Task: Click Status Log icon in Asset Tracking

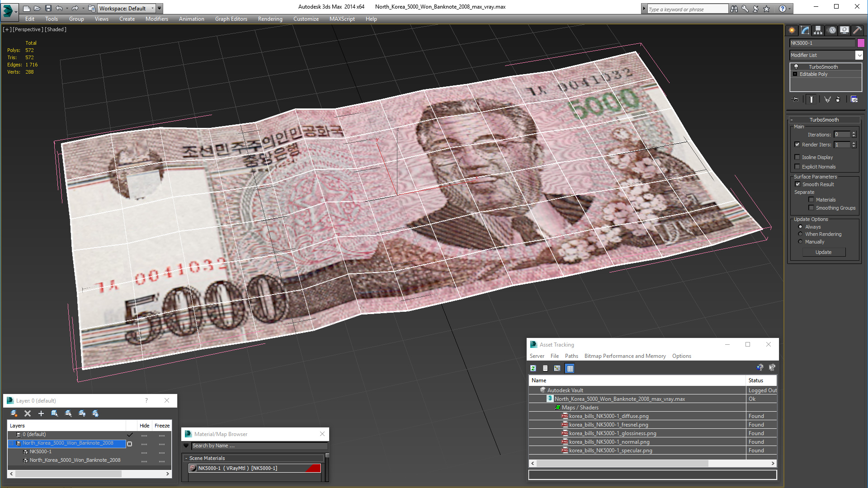Action: [x=546, y=368]
